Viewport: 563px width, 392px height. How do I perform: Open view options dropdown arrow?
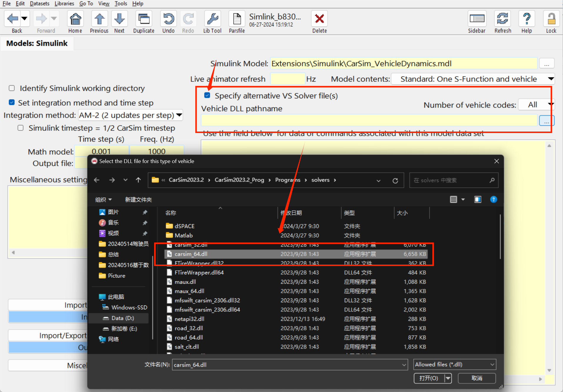pos(463,200)
